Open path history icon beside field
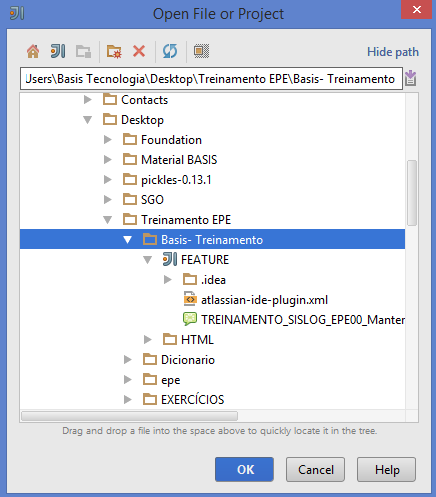Image resolution: width=436 pixels, height=497 pixels. click(411, 79)
